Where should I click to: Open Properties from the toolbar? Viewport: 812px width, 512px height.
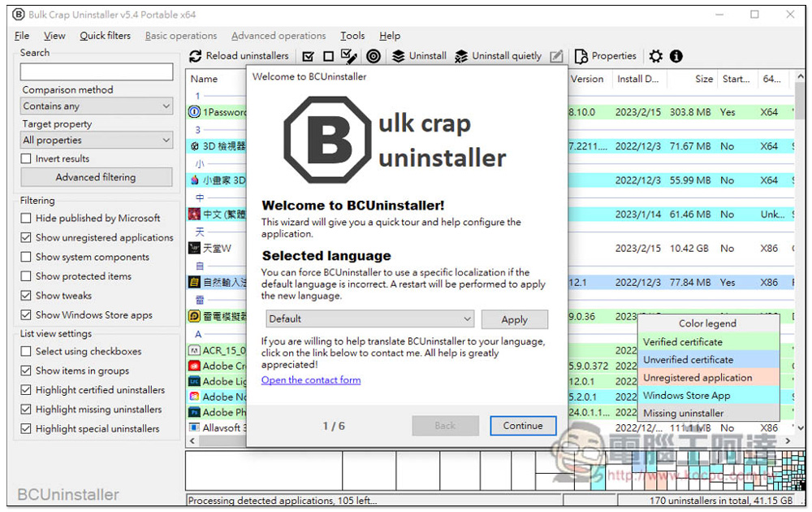pos(605,56)
